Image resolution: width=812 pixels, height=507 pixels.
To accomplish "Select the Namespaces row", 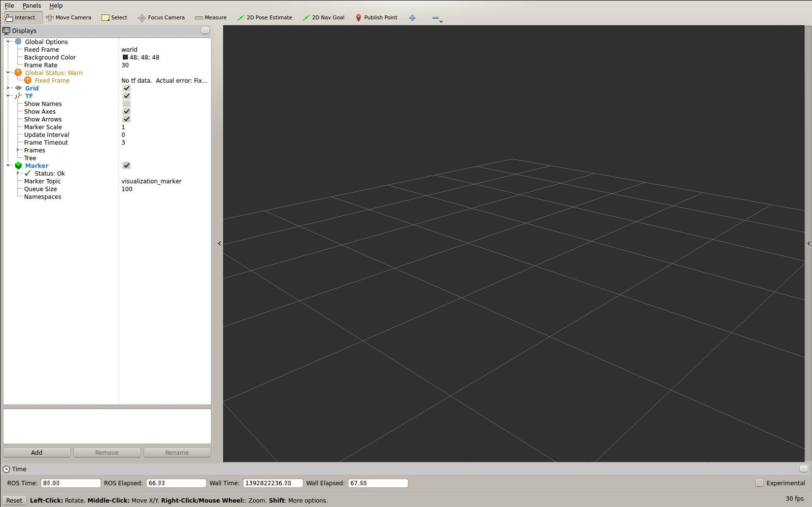I will point(107,197).
